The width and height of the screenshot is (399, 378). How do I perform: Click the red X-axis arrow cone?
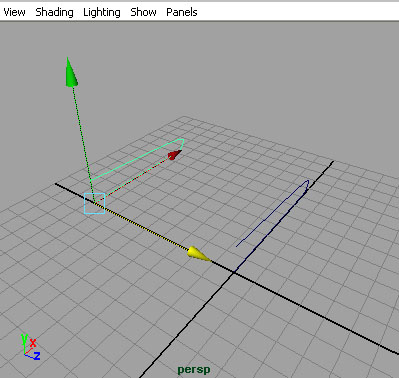point(174,155)
